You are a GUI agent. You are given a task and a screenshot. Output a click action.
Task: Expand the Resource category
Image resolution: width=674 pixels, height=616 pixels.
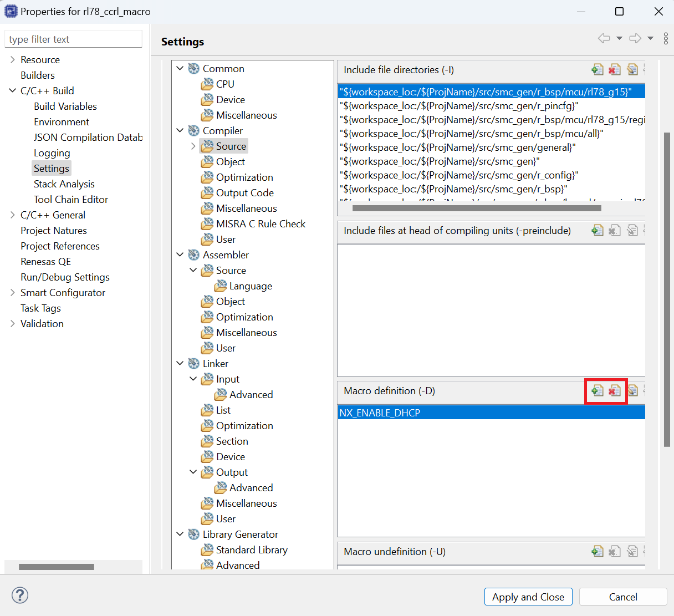(12, 60)
